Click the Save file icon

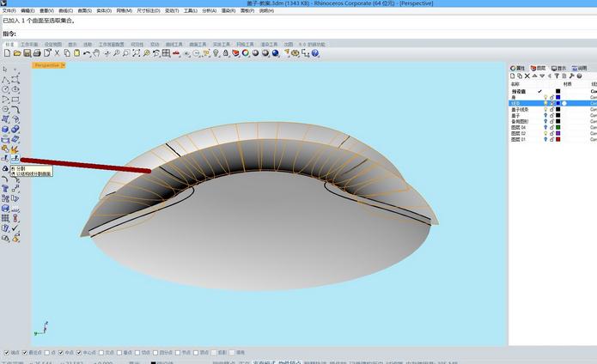click(27, 53)
